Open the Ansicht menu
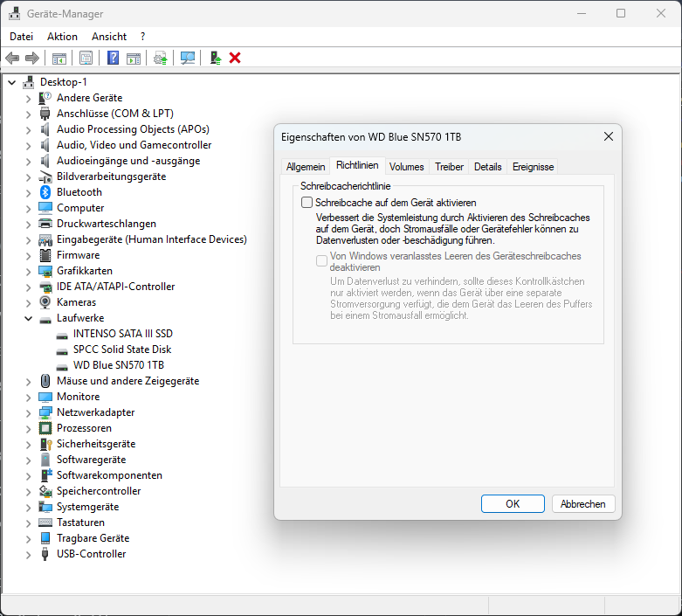682x616 pixels. tap(109, 37)
